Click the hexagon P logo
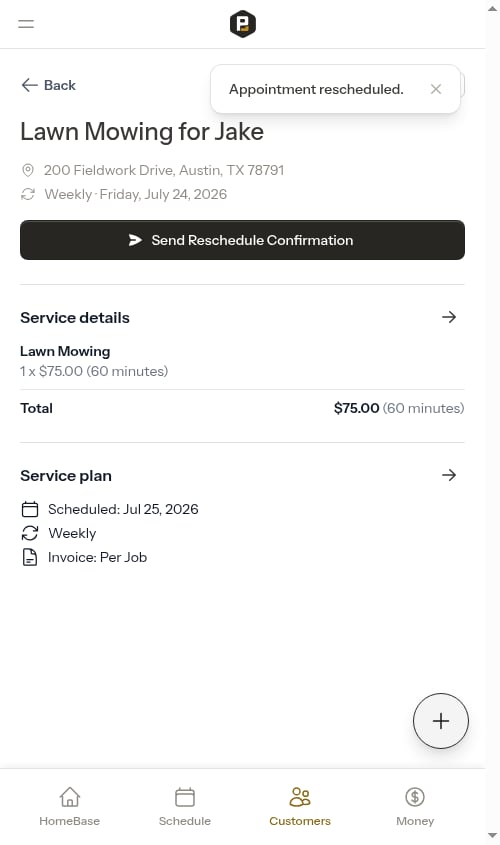This screenshot has width=500, height=845. (242, 24)
